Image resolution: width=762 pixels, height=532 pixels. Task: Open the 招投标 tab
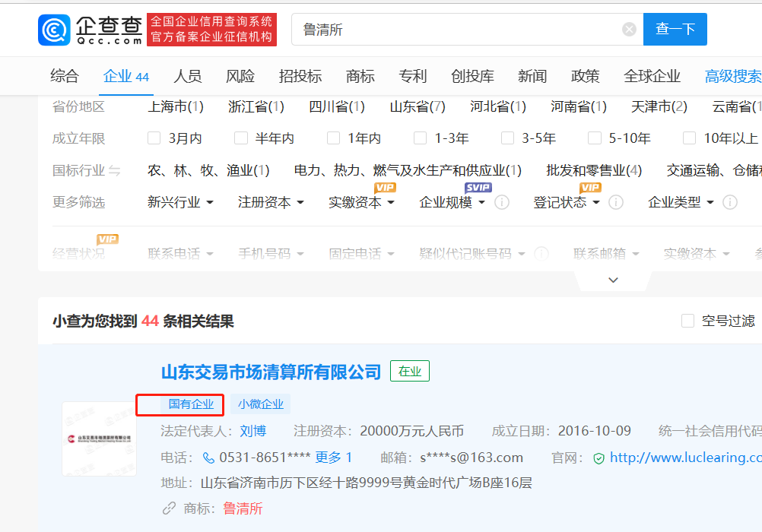[x=300, y=76]
